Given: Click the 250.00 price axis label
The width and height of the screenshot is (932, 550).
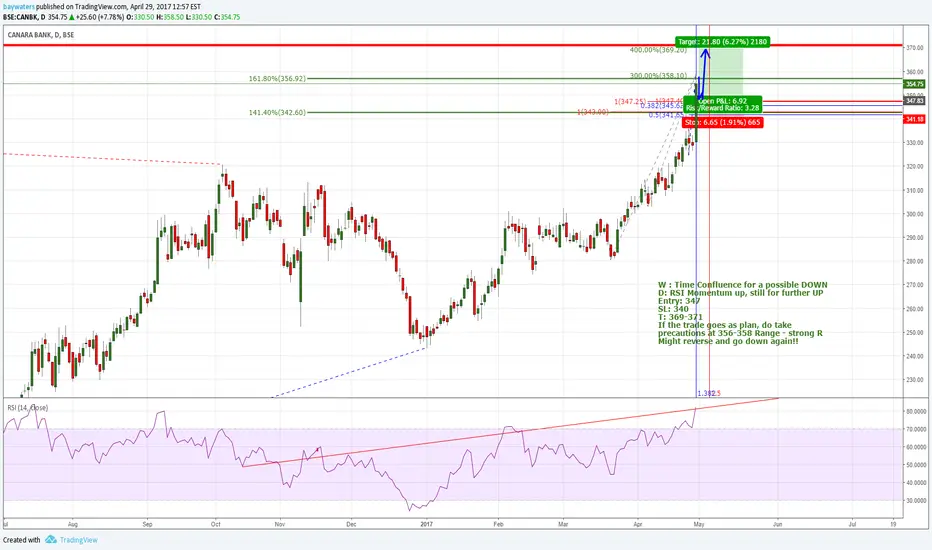Looking at the screenshot, I should (x=915, y=332).
